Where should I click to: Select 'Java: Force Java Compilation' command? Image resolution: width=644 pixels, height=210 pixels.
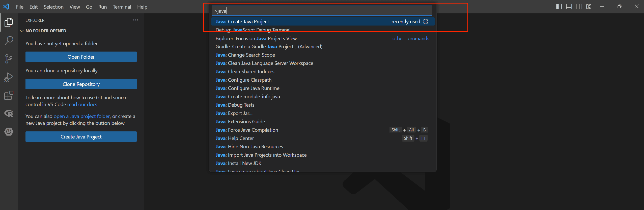(323, 130)
